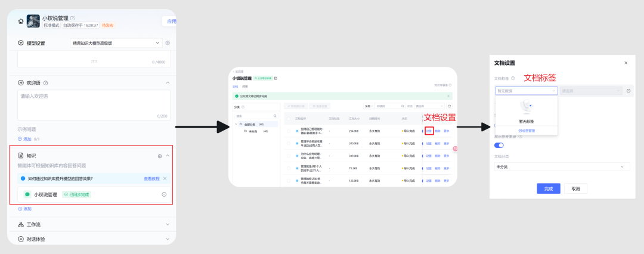Click the 取消 button
644x254 pixels.
point(575,188)
